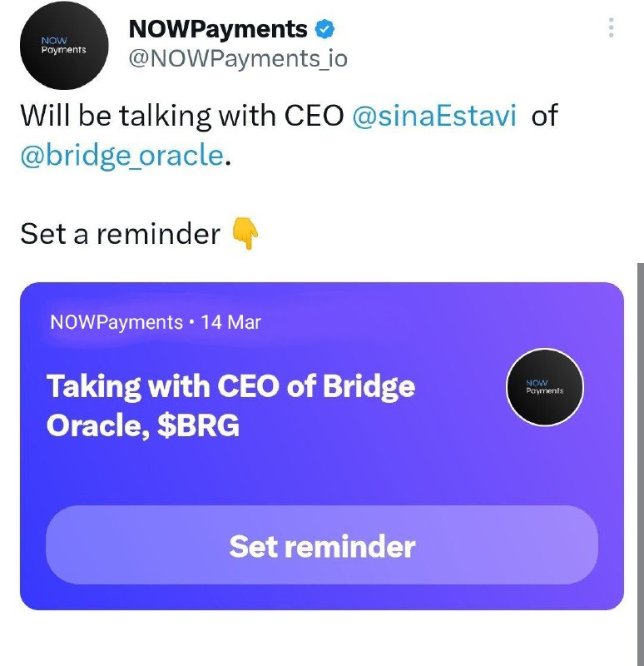Viewport: 644px width, 666px height.
Task: Click the word "of" after @sinaEstavi
Action: [544, 115]
